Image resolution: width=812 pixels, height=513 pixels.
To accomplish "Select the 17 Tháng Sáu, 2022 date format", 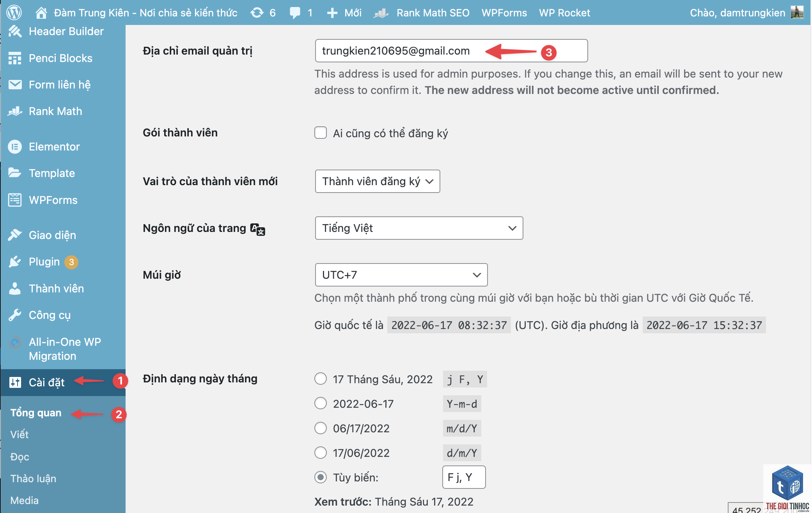I will pos(321,379).
